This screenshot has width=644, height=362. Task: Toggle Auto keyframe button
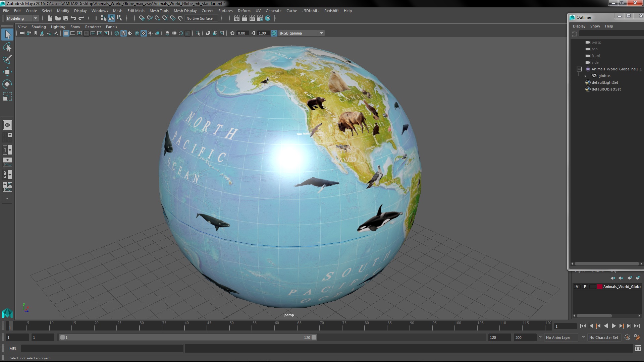(x=627, y=338)
